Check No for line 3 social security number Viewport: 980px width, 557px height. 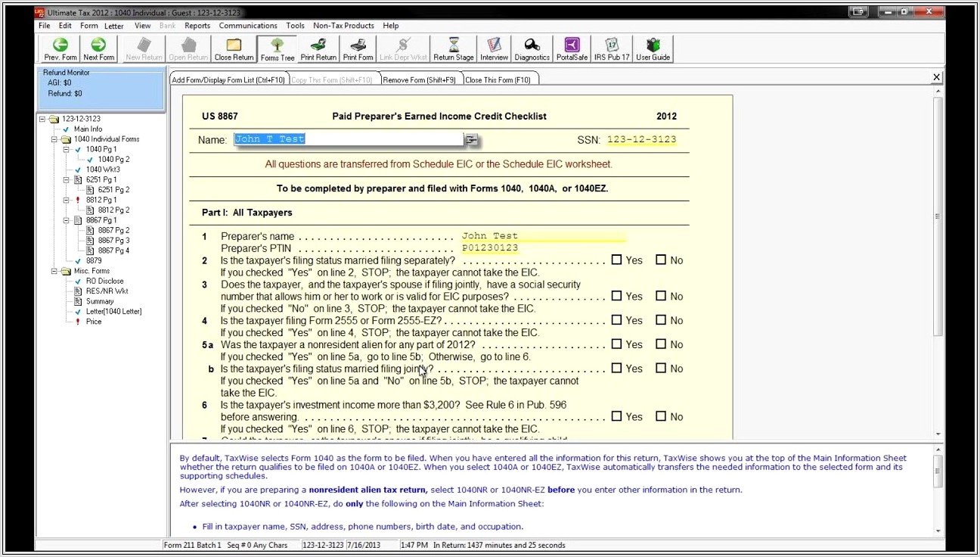click(x=661, y=296)
